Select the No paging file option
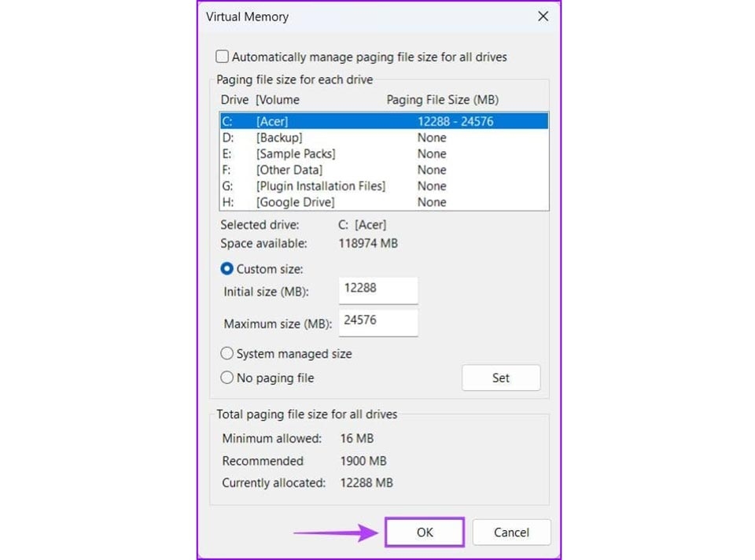Image resolution: width=755 pixels, height=560 pixels. pyautogui.click(x=226, y=378)
